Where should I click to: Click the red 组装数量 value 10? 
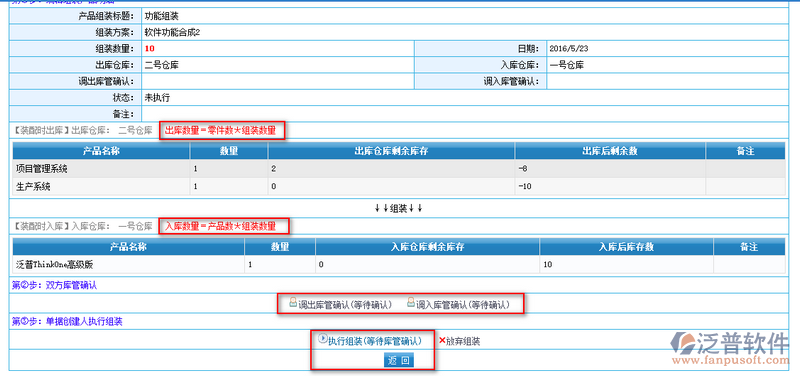[x=149, y=48]
